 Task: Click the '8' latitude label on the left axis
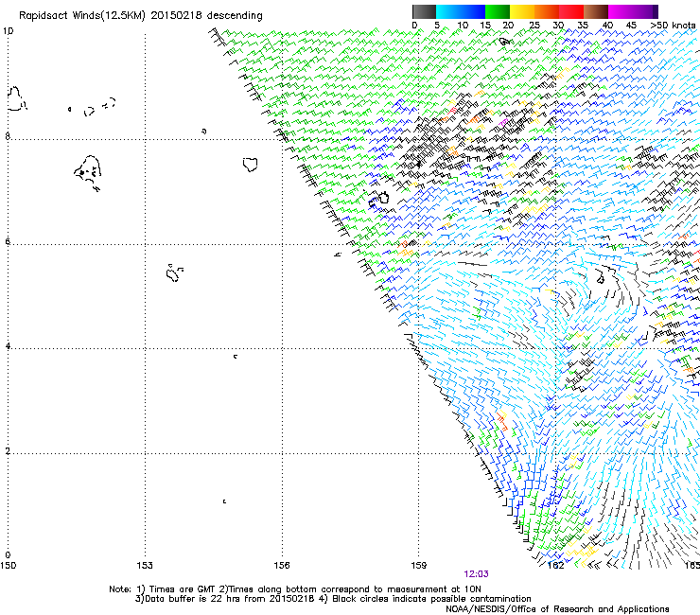pyautogui.click(x=8, y=136)
